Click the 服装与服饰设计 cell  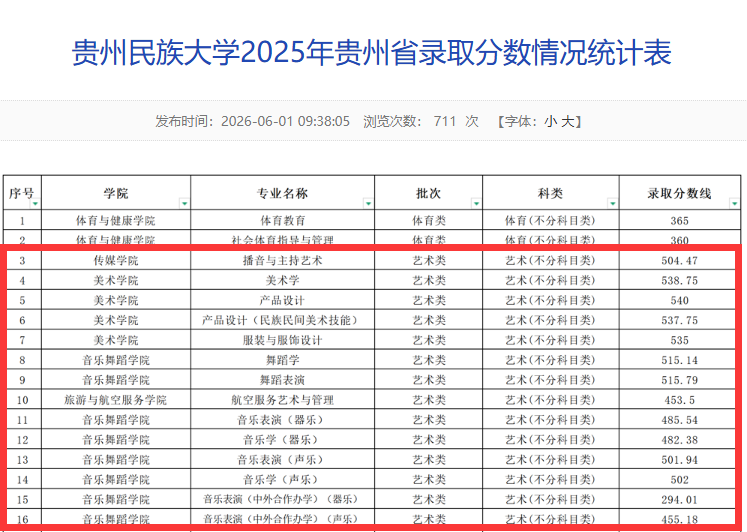coord(283,340)
